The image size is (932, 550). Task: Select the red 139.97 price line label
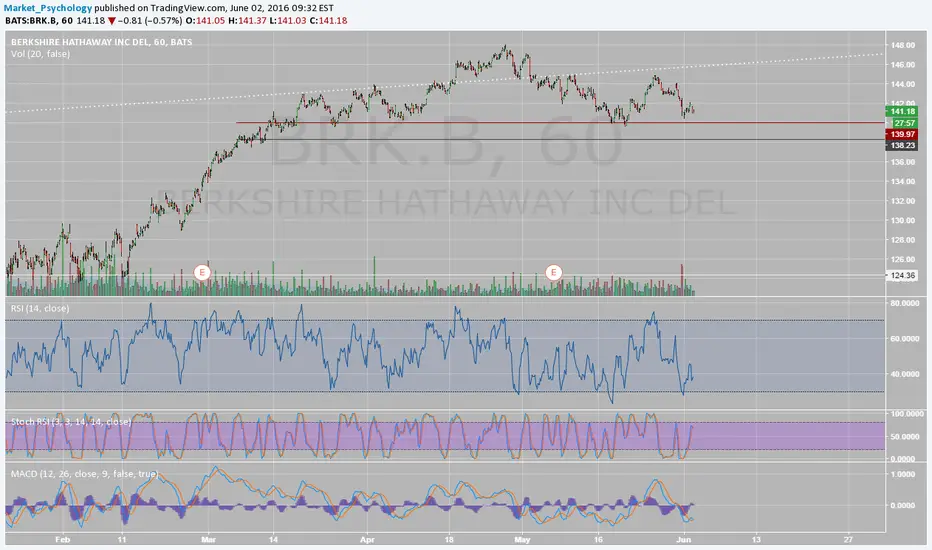(902, 134)
